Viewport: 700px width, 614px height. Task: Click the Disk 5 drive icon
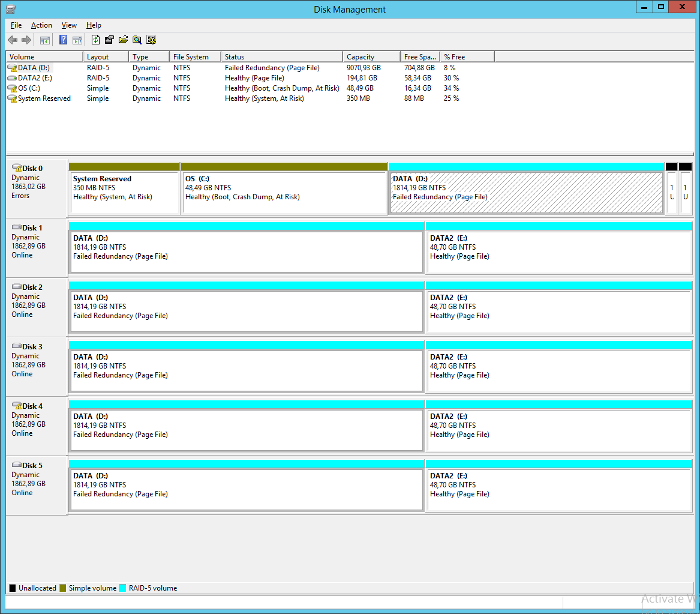(x=17, y=465)
